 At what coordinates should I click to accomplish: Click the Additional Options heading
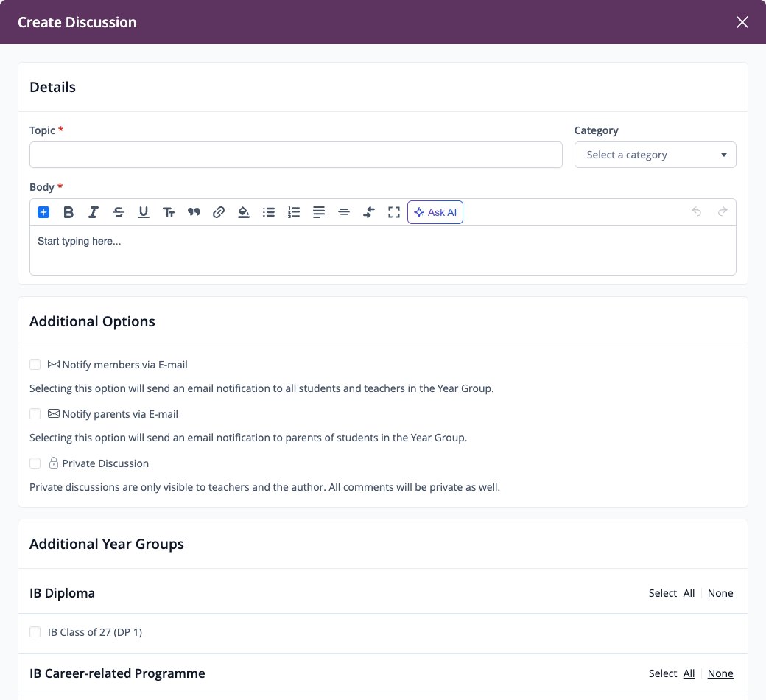pyautogui.click(x=92, y=321)
